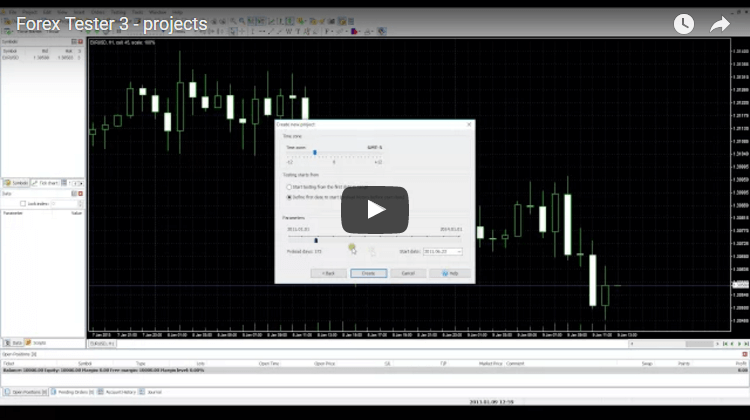750x420 pixels.
Task: Select Define first date to start radio
Action: coord(289,197)
